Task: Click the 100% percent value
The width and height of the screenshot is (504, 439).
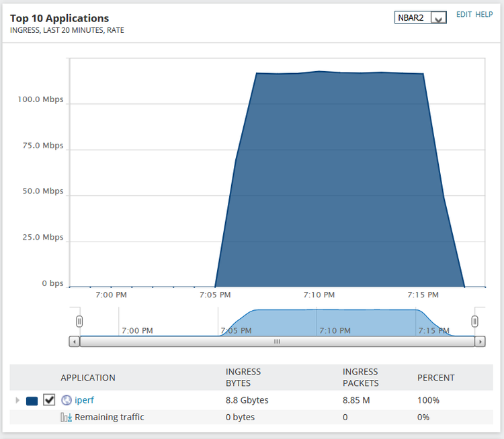Action: point(428,400)
